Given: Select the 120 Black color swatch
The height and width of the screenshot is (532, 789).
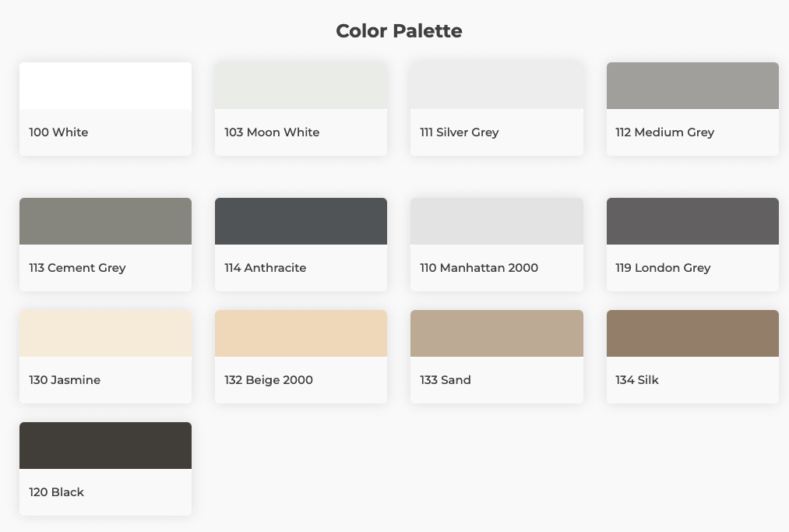Looking at the screenshot, I should point(105,446).
